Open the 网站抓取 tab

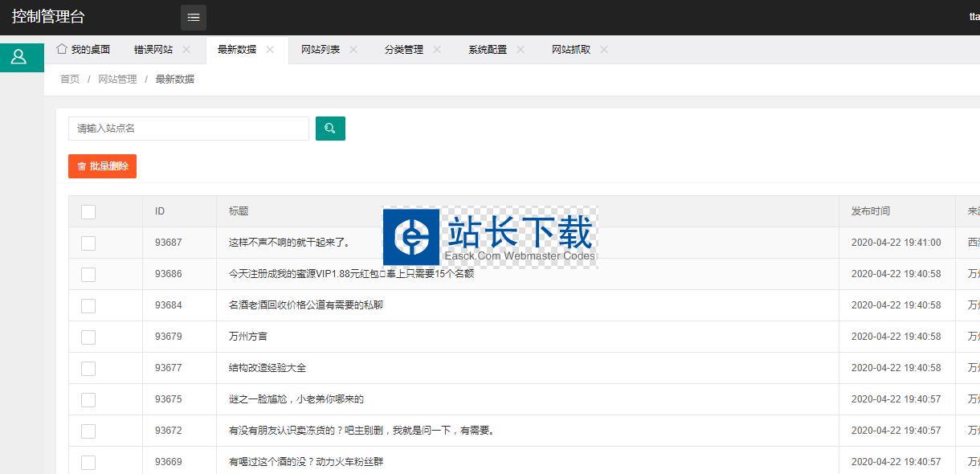[571, 50]
